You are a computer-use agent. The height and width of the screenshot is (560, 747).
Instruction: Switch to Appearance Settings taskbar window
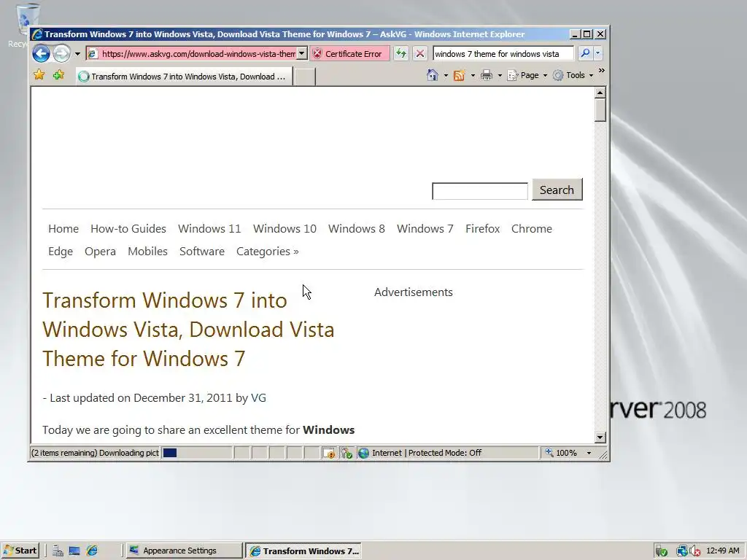[184, 551]
